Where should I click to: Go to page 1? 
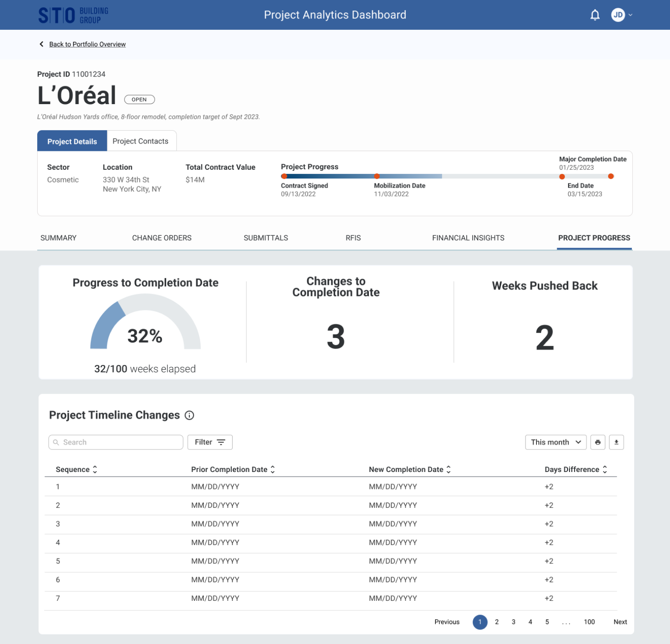[480, 622]
